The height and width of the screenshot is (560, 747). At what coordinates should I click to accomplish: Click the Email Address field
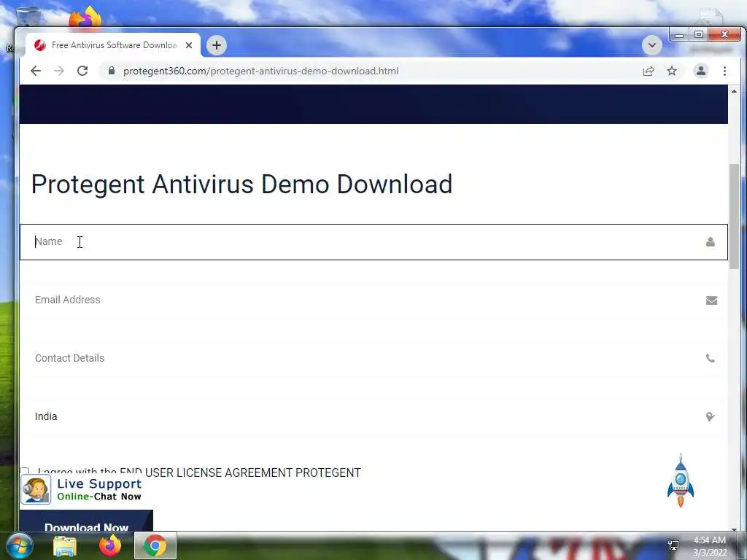tap(373, 300)
